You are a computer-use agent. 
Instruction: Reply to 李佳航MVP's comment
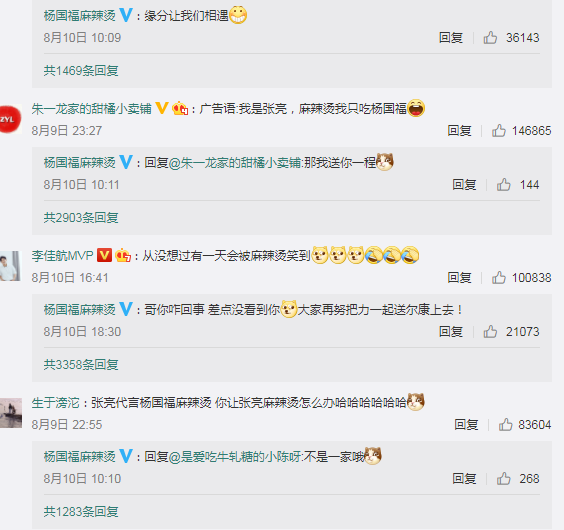pos(459,278)
